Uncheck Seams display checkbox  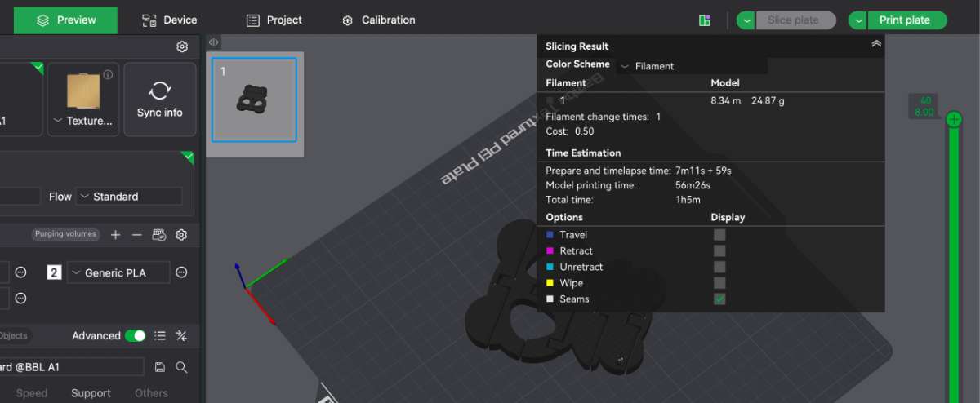point(719,299)
